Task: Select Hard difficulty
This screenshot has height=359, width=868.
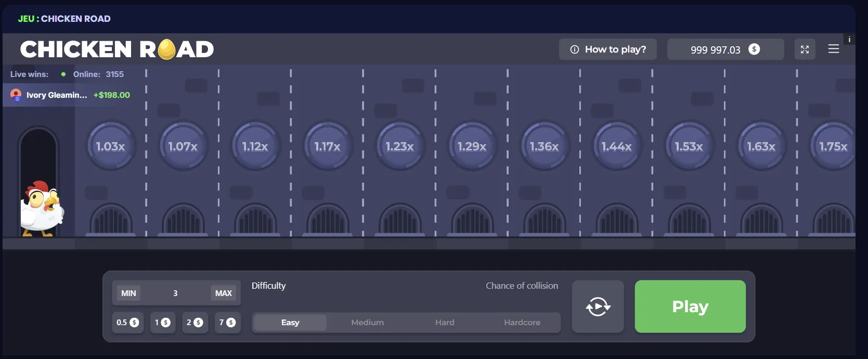Action: pos(445,323)
